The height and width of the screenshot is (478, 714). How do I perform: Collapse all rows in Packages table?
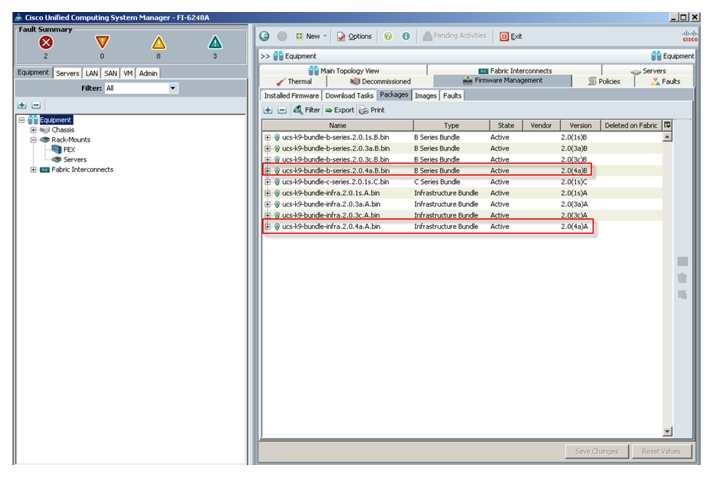pyautogui.click(x=282, y=110)
